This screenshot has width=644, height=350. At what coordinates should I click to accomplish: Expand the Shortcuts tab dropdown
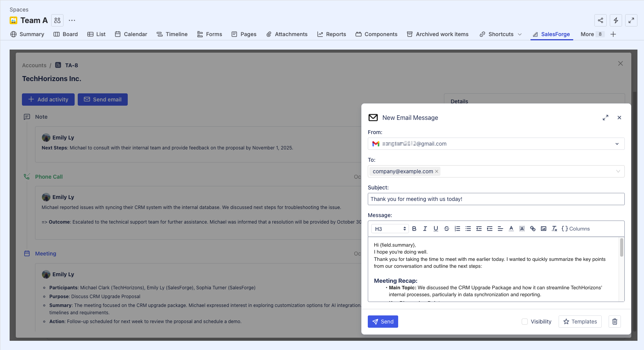coord(520,34)
